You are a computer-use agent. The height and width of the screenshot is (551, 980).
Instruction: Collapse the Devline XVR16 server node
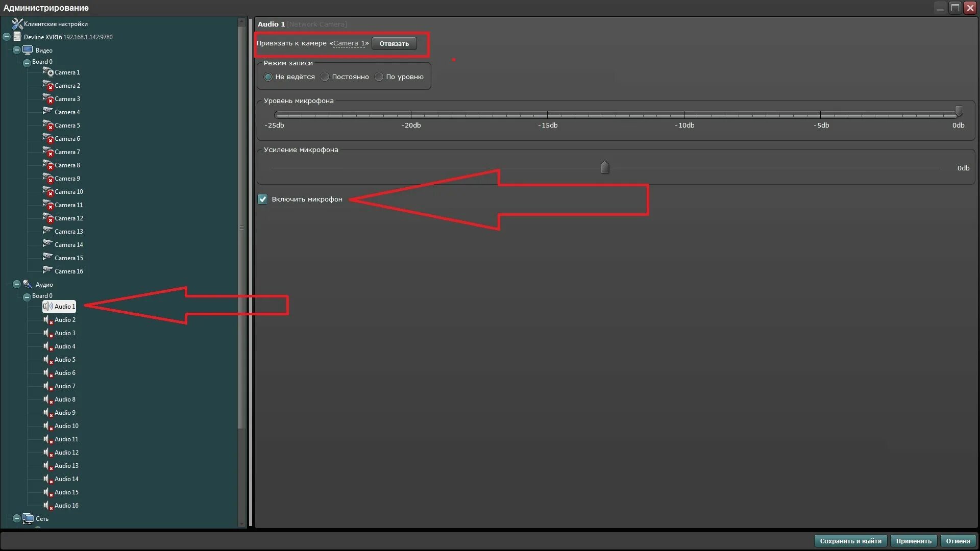7,37
